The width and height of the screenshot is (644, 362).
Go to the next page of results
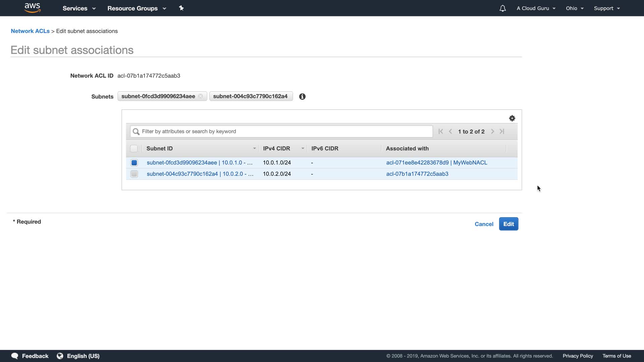492,131
